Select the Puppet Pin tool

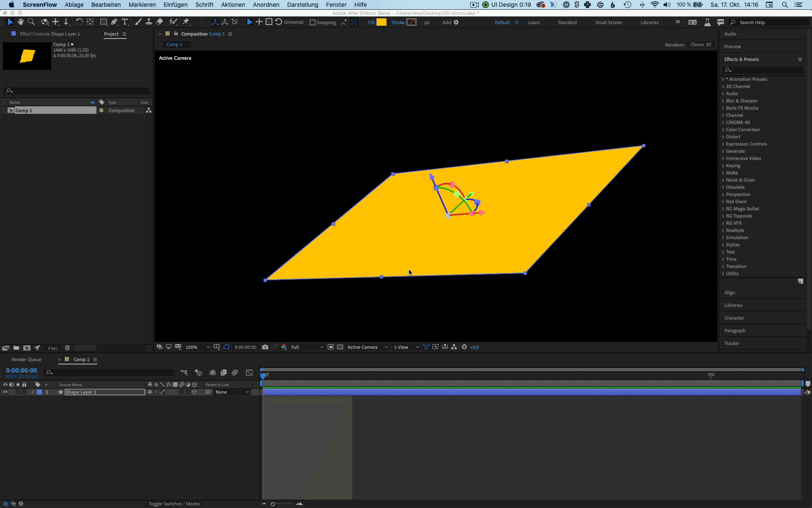[186, 22]
